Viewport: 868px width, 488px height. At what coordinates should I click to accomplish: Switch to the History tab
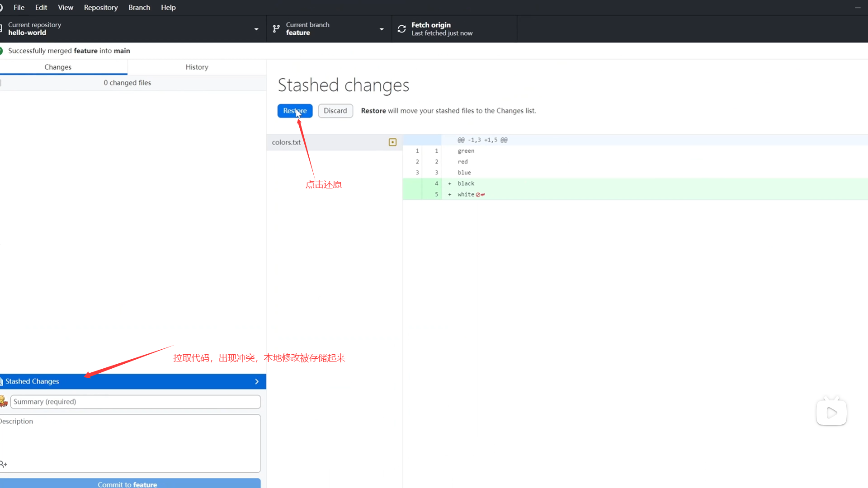[x=197, y=67]
